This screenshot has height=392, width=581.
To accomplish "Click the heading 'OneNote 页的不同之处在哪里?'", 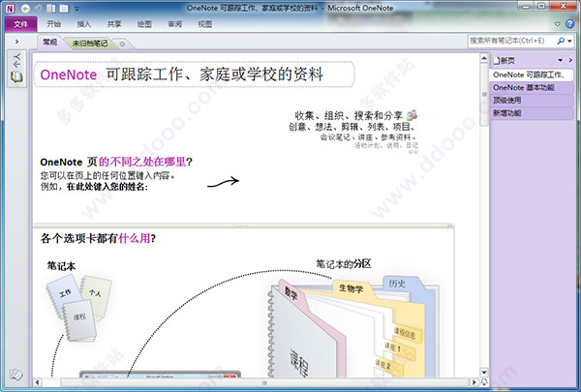I will point(116,162).
